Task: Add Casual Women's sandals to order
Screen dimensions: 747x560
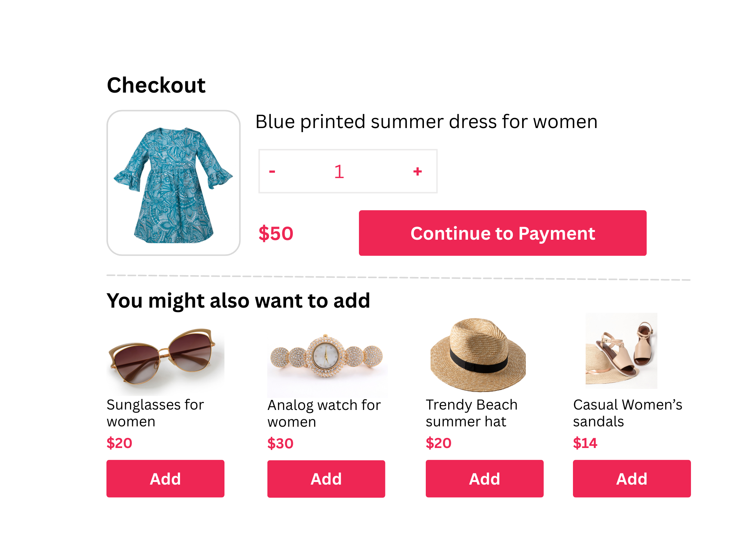Action: coord(632,479)
